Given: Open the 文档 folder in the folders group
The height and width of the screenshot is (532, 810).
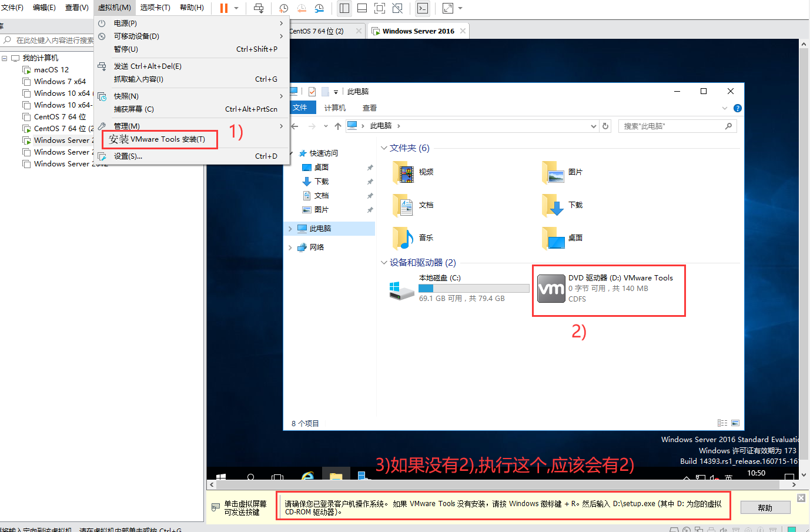Looking at the screenshot, I should click(413, 205).
